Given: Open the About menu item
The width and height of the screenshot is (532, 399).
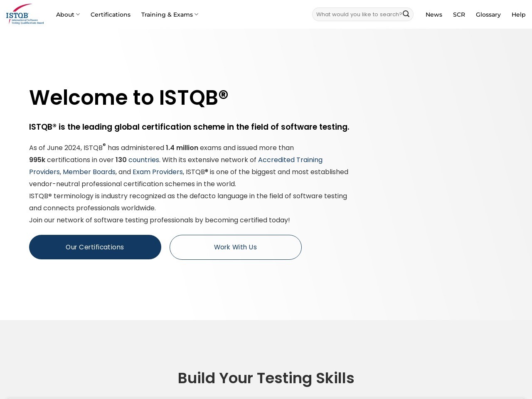Looking at the screenshot, I should pos(65,15).
